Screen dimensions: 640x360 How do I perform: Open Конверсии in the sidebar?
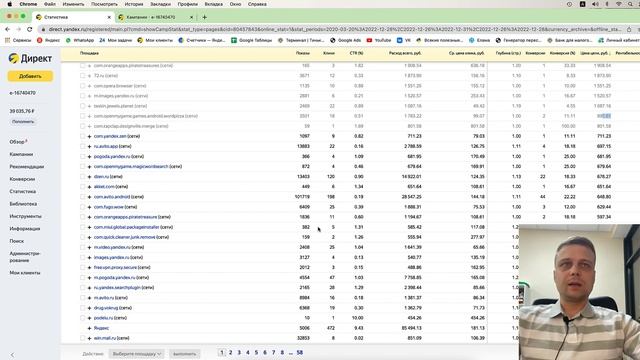point(22,179)
